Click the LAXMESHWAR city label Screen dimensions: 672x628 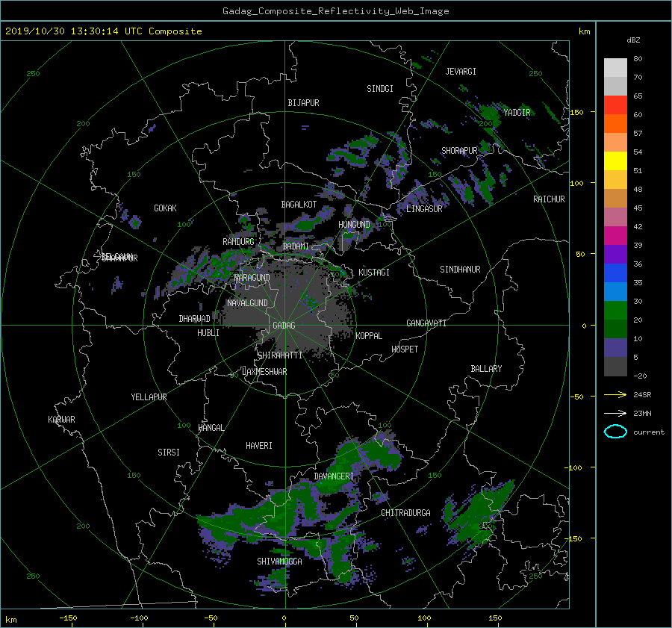(x=264, y=372)
